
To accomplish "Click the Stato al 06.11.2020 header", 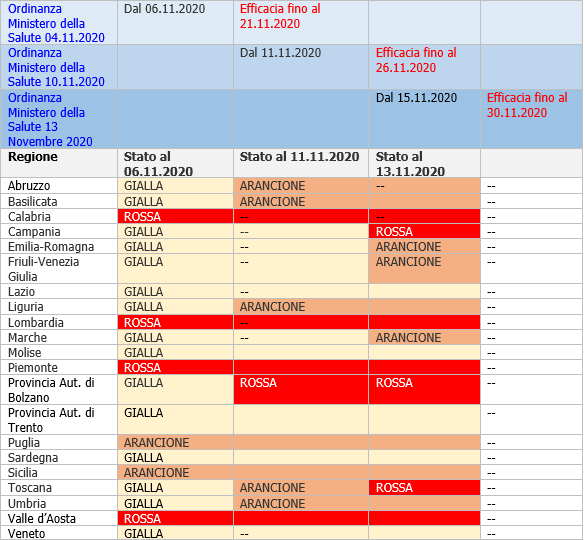I will (158, 164).
